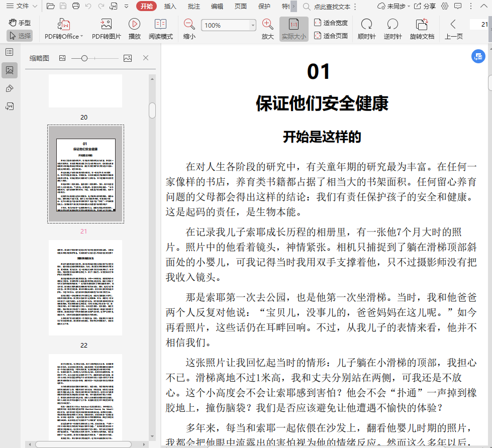The image size is (492, 448).
Task: Expand the 100% zoom level dropdown
Action: click(x=253, y=25)
